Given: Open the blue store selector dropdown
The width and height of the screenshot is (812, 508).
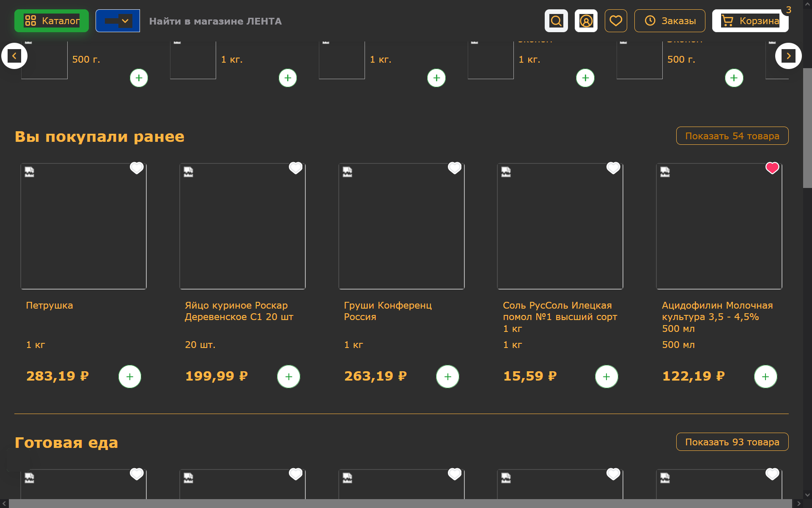Looking at the screenshot, I should (118, 21).
